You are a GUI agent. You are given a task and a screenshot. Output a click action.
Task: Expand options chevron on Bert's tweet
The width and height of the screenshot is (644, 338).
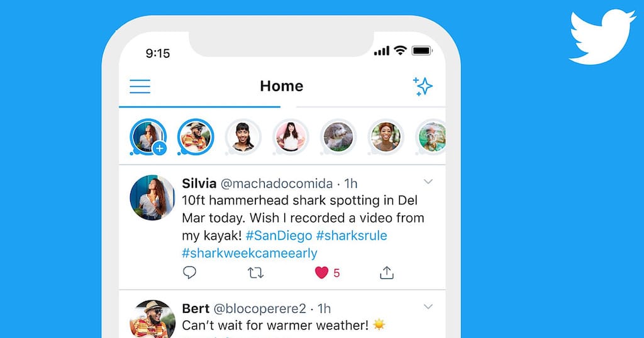(428, 307)
